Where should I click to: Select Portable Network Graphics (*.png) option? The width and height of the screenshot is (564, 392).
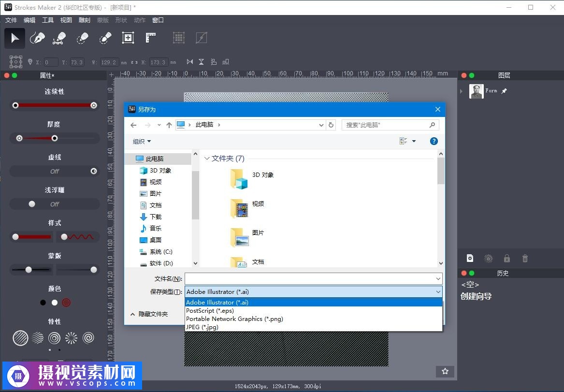click(234, 319)
